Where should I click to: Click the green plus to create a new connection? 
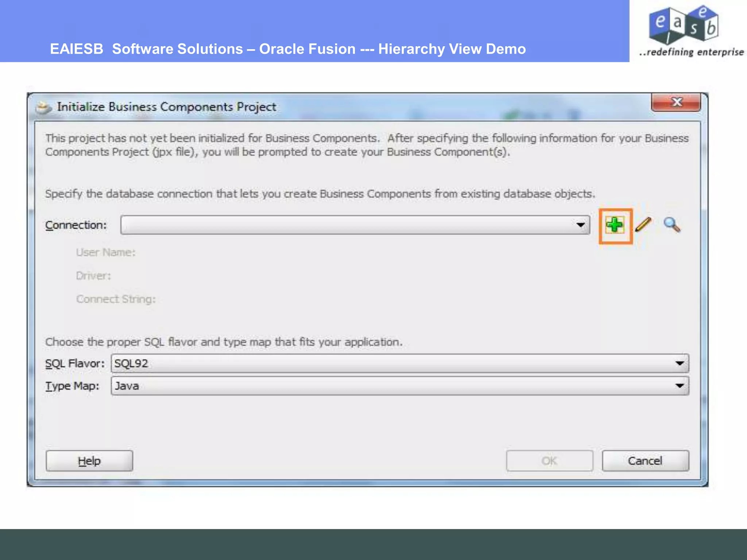(x=615, y=225)
